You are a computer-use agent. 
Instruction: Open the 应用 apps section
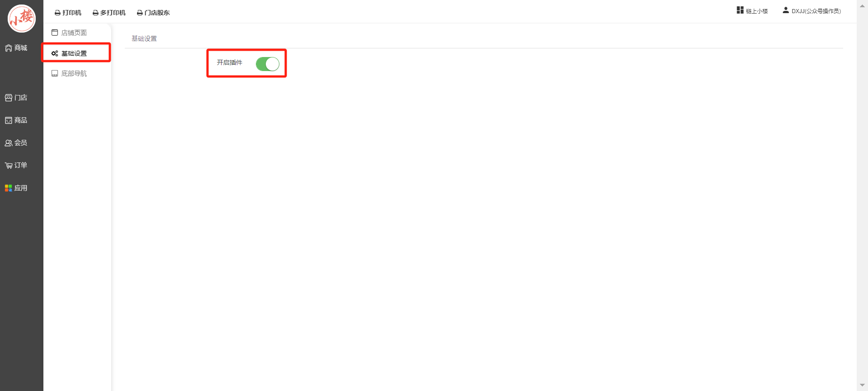(16, 188)
